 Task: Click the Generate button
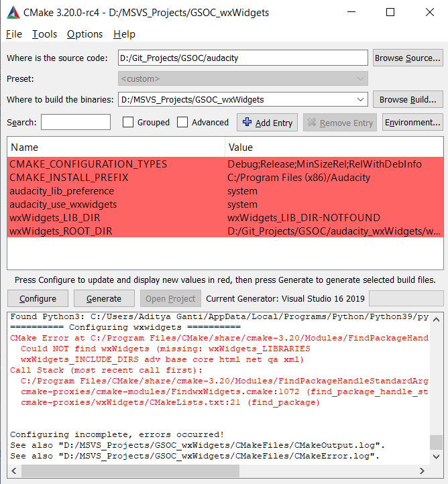pyautogui.click(x=104, y=298)
